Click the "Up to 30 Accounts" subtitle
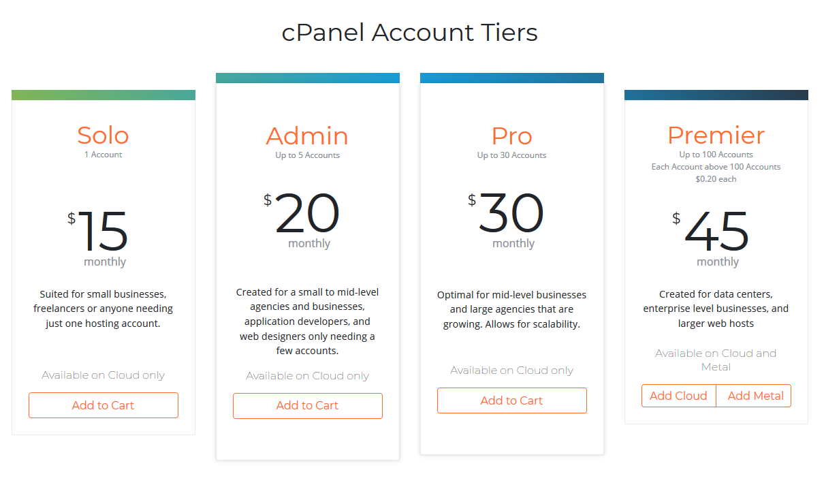 point(512,155)
